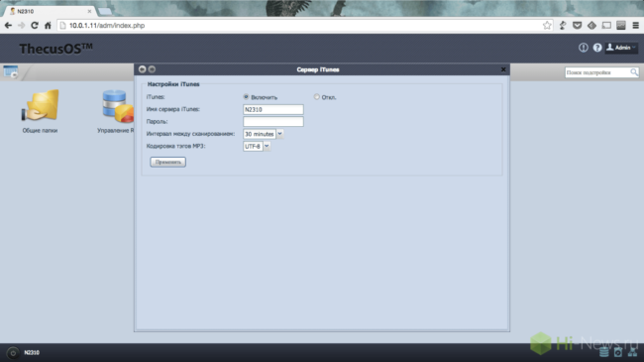Select the Включить radio button
644x362 pixels.
(x=246, y=97)
